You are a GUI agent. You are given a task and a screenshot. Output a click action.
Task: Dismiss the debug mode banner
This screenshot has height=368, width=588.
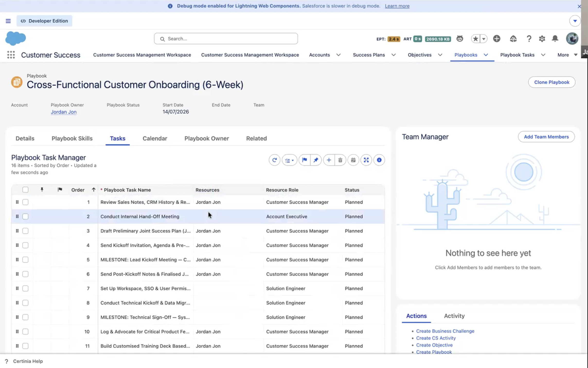click(579, 6)
